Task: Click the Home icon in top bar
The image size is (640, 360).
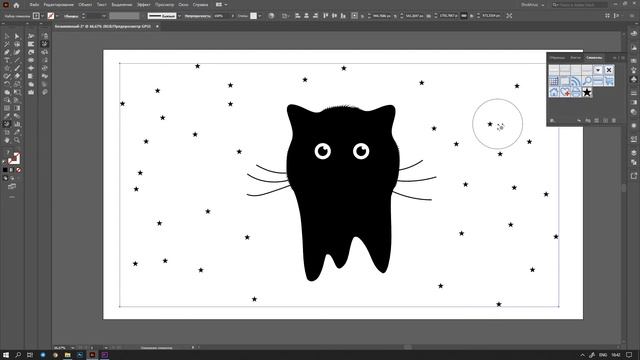Action: pos(16,5)
